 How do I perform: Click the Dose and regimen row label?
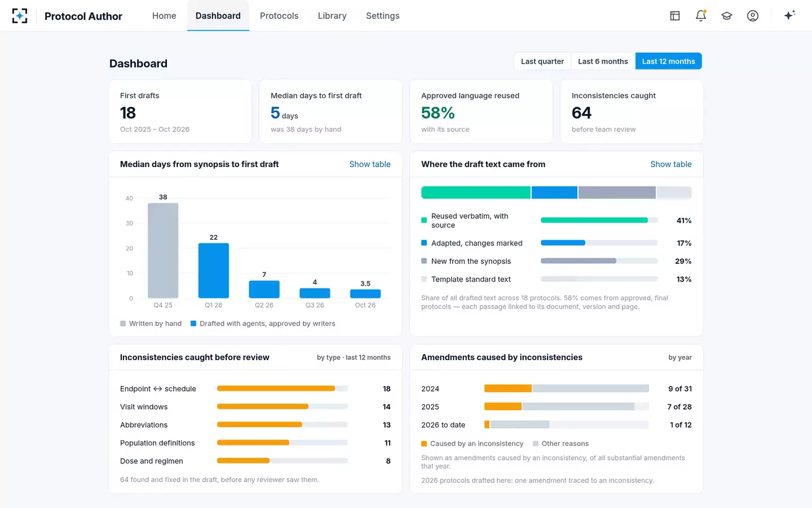[x=152, y=461]
